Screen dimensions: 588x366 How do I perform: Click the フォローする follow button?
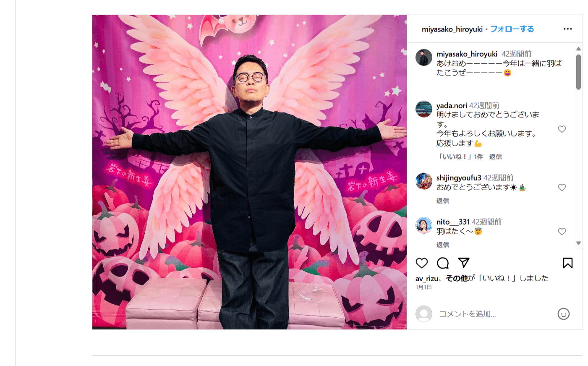coord(512,29)
